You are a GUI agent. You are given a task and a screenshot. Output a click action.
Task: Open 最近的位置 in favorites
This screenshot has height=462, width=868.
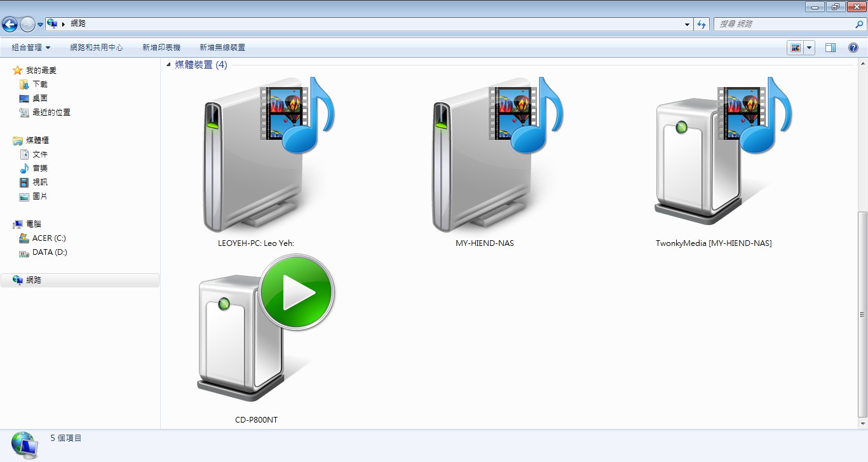coord(51,112)
